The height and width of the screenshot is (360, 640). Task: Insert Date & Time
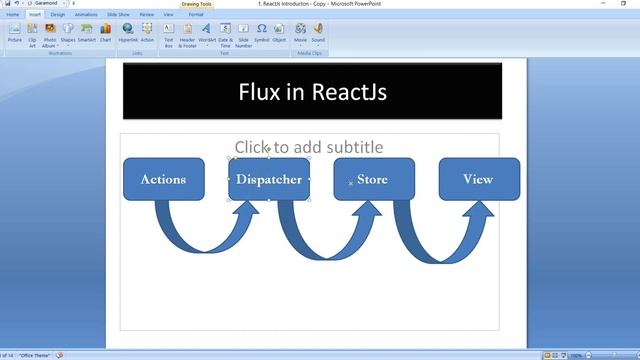click(x=225, y=35)
